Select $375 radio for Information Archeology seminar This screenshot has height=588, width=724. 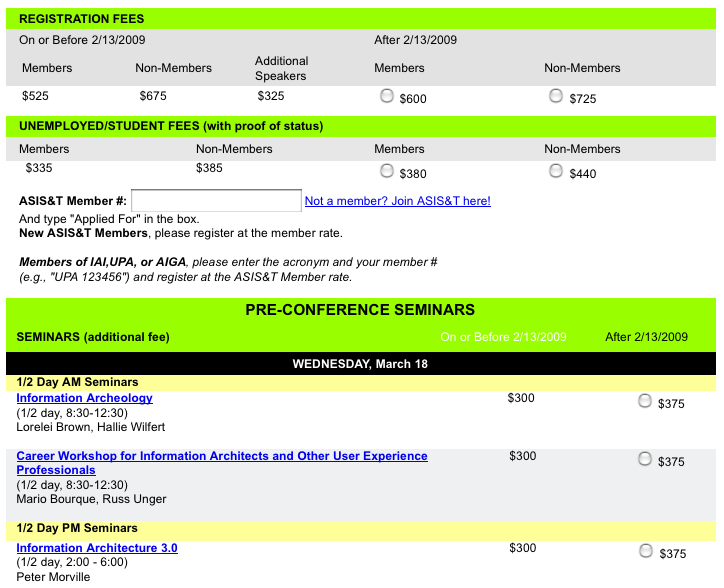(x=645, y=401)
